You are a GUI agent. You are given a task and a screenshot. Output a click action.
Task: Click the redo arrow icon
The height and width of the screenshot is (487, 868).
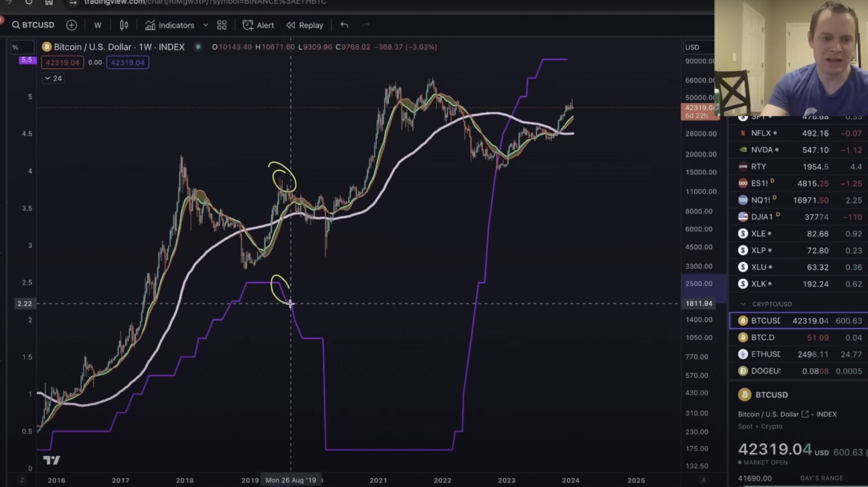(365, 25)
